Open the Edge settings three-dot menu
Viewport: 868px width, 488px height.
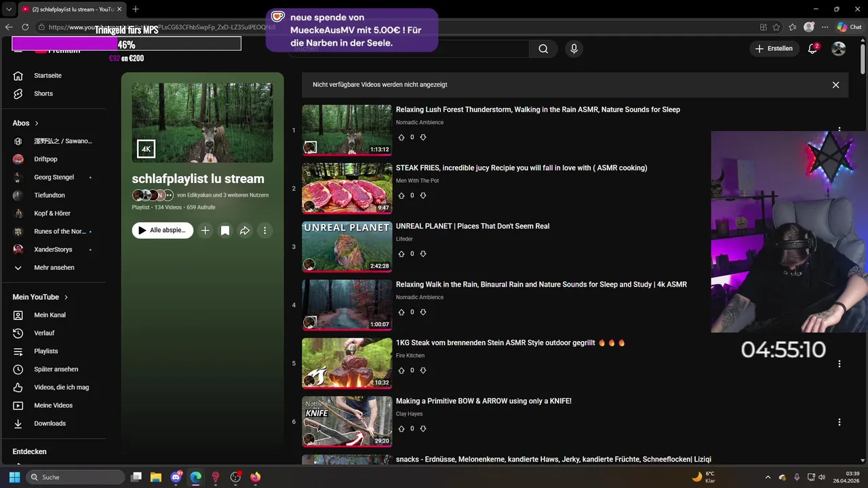tap(825, 27)
